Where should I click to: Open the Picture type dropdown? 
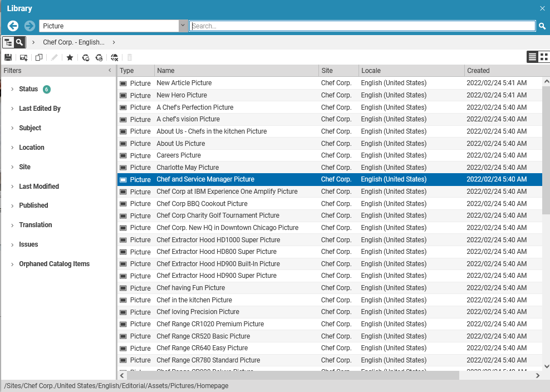point(183,26)
